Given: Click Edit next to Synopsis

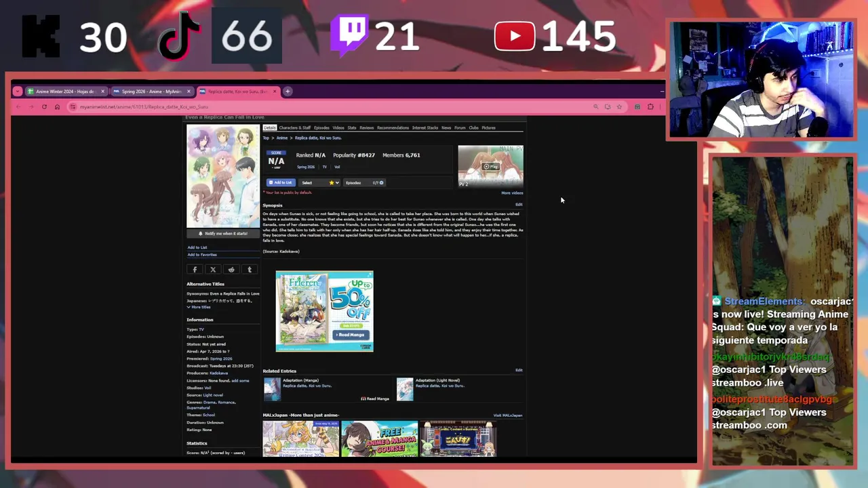Looking at the screenshot, I should coord(519,205).
